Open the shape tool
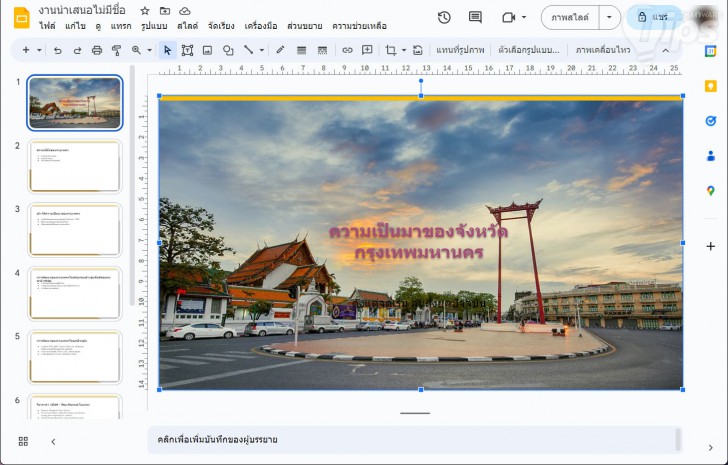 (228, 50)
